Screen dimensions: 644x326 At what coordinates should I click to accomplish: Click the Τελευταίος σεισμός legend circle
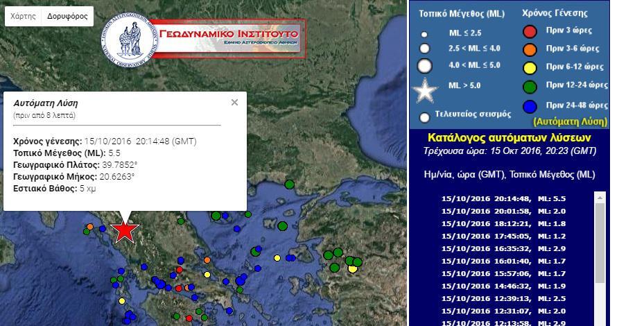click(x=425, y=117)
